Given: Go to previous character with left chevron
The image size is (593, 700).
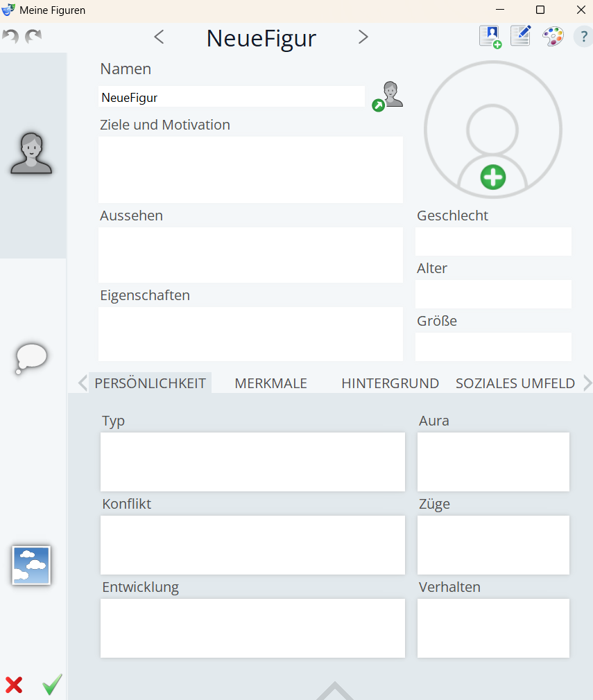Looking at the screenshot, I should [159, 37].
